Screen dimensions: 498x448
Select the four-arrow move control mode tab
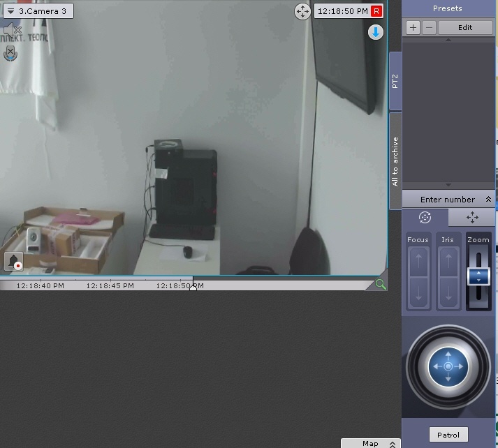click(472, 218)
